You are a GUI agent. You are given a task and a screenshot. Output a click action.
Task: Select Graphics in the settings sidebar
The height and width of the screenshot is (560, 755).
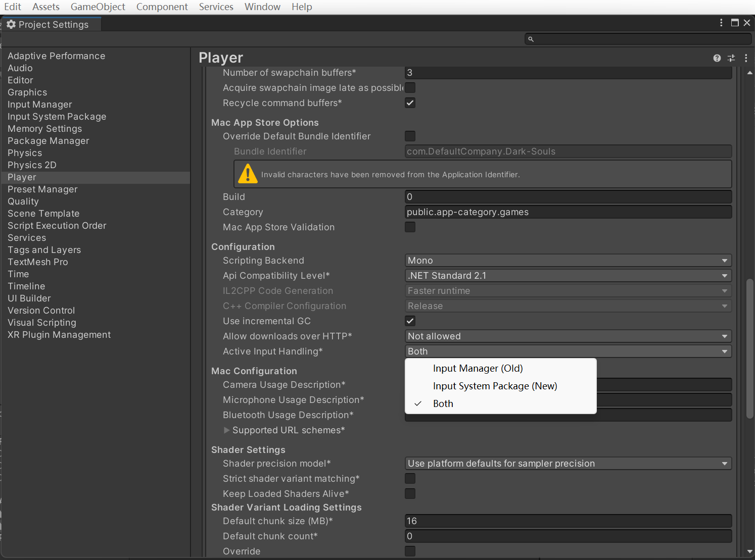[x=27, y=92]
